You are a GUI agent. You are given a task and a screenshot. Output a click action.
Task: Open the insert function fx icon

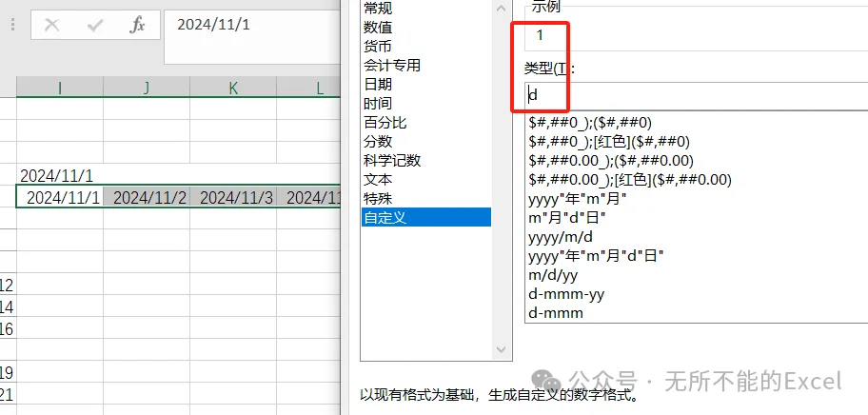[137, 25]
